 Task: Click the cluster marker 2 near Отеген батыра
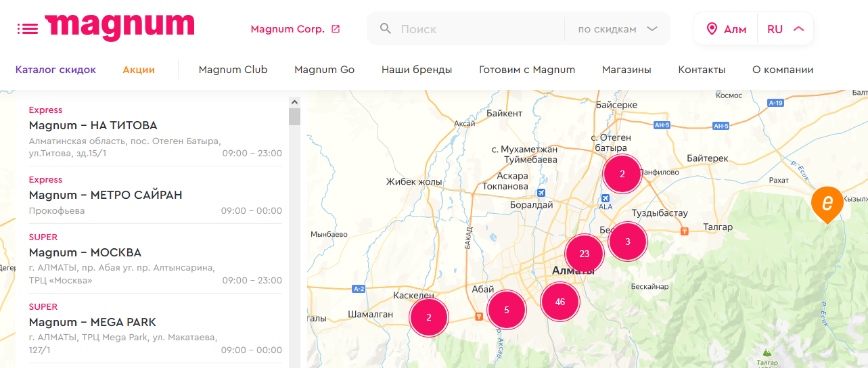click(x=622, y=174)
